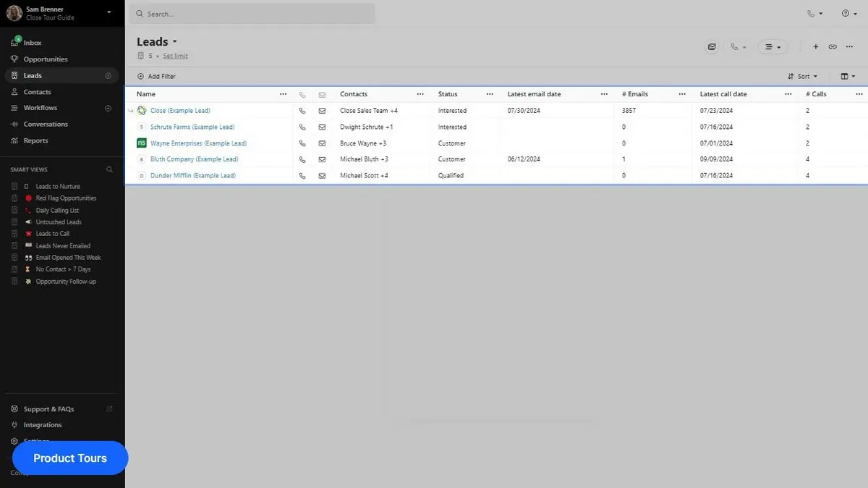
Task: Open the Conversations section
Action: click(46, 125)
